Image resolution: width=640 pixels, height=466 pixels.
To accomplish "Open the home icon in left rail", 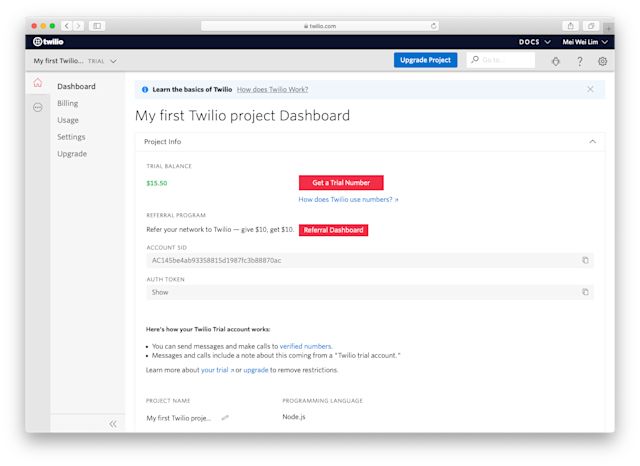I will coord(38,83).
